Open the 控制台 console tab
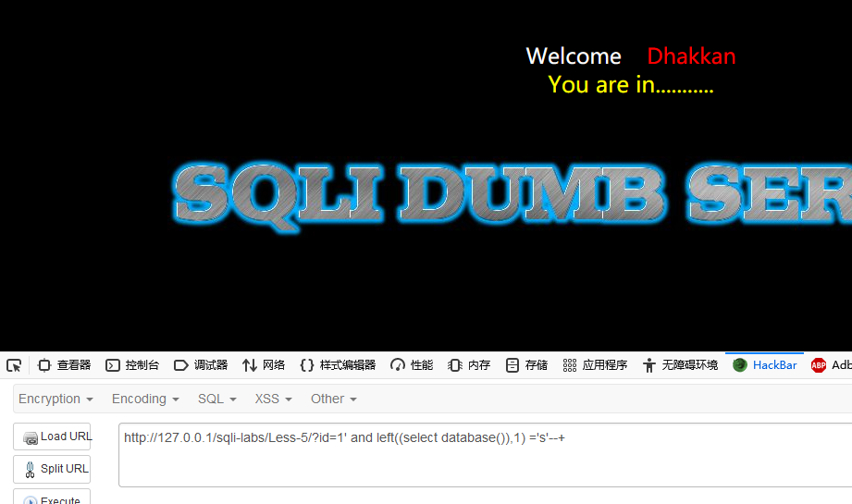Viewport: 852px width, 504px height. coord(132,365)
